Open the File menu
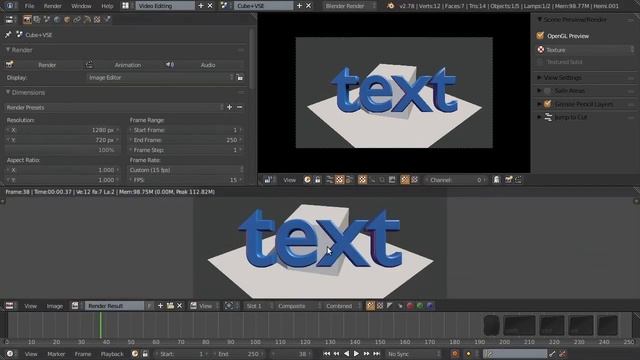This screenshot has width=640, height=360. [x=29, y=6]
